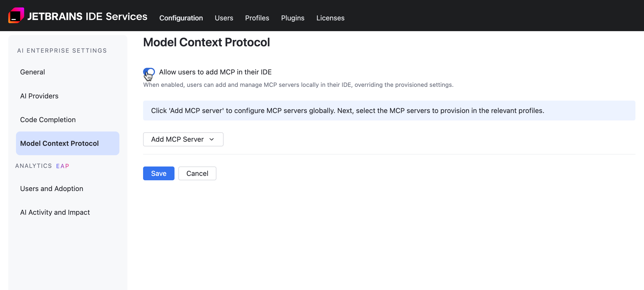644x290 pixels.
Task: Switch to the Profiles tab
Action: tap(257, 18)
